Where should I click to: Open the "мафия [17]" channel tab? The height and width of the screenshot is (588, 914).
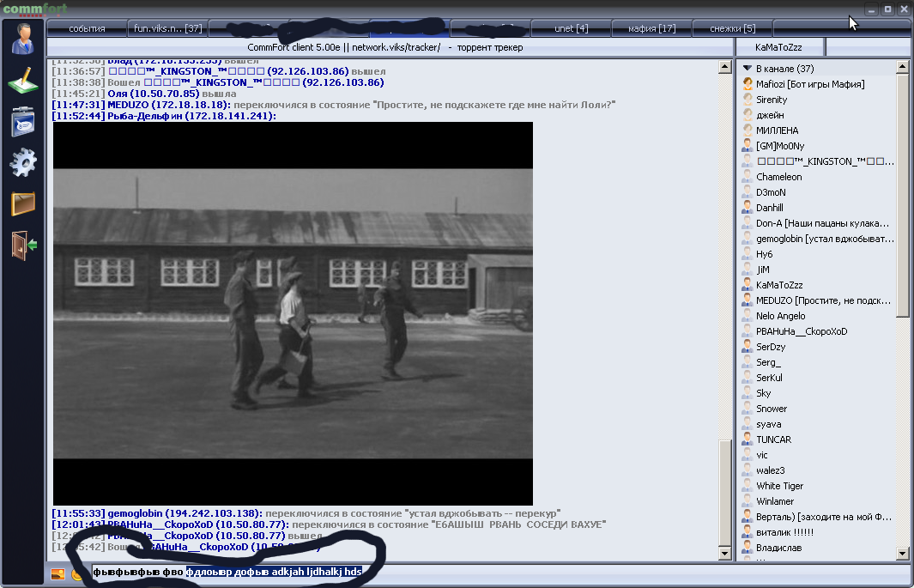pyautogui.click(x=651, y=28)
